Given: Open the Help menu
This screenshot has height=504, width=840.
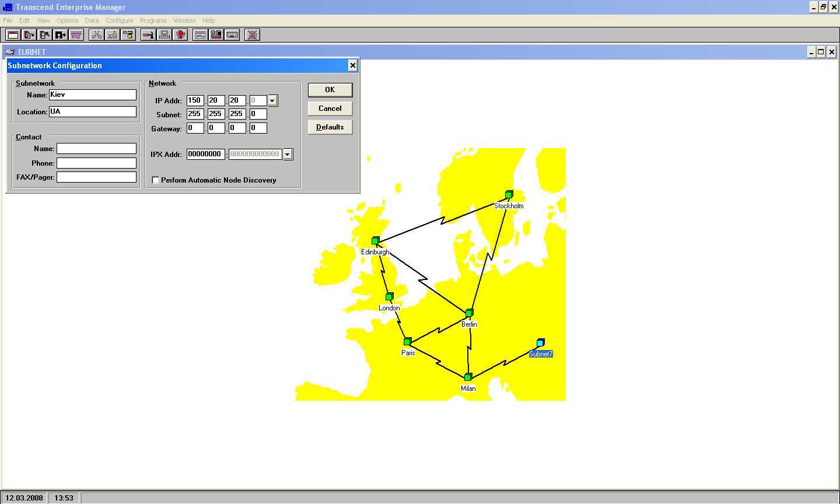Looking at the screenshot, I should coord(208,20).
